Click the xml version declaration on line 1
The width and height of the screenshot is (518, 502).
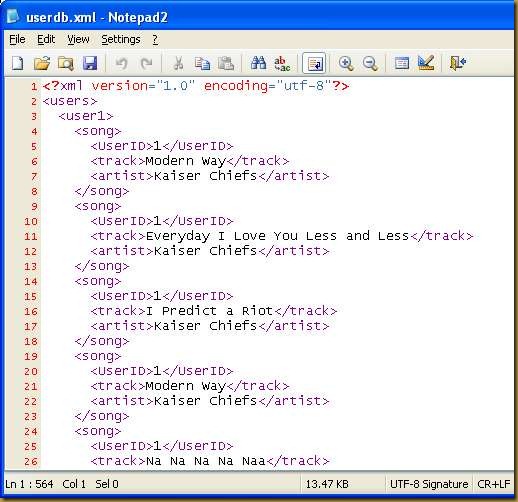point(196,86)
